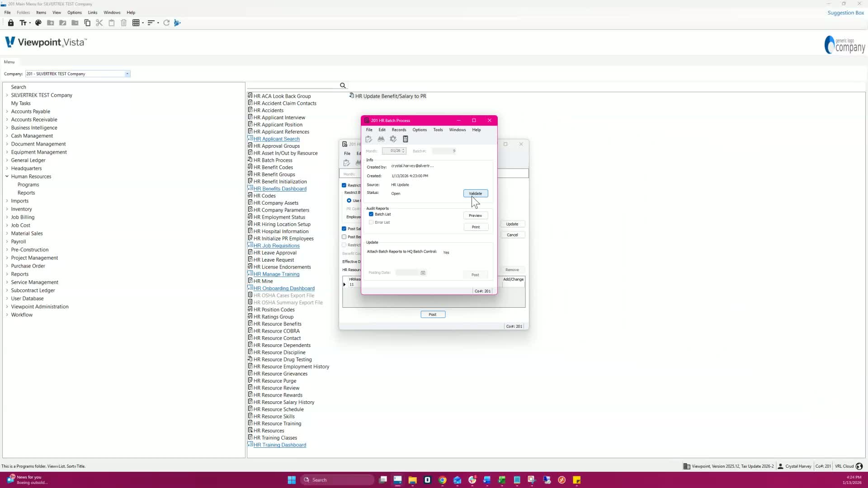Viewport: 868px width, 488px height.
Task: Open the HR Benefits Dashboard link
Action: coord(280,189)
